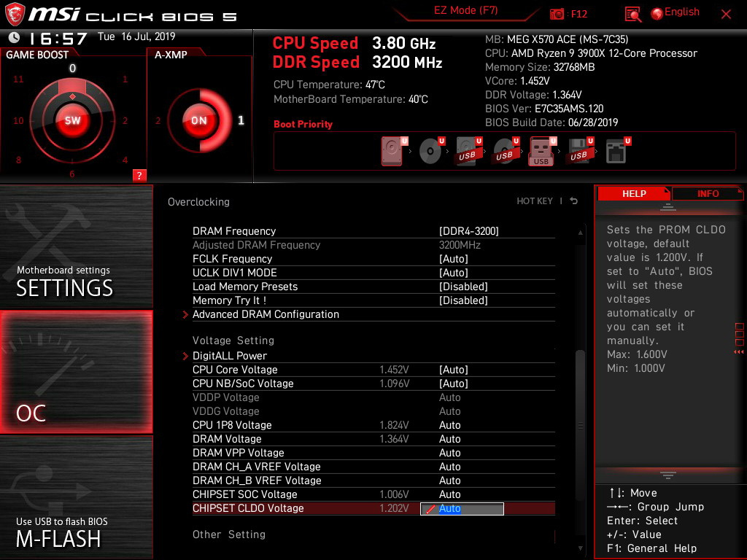Viewport: 747px width, 560px height.
Task: Click the grayed VDDP Voltage row
Action: [373, 397]
